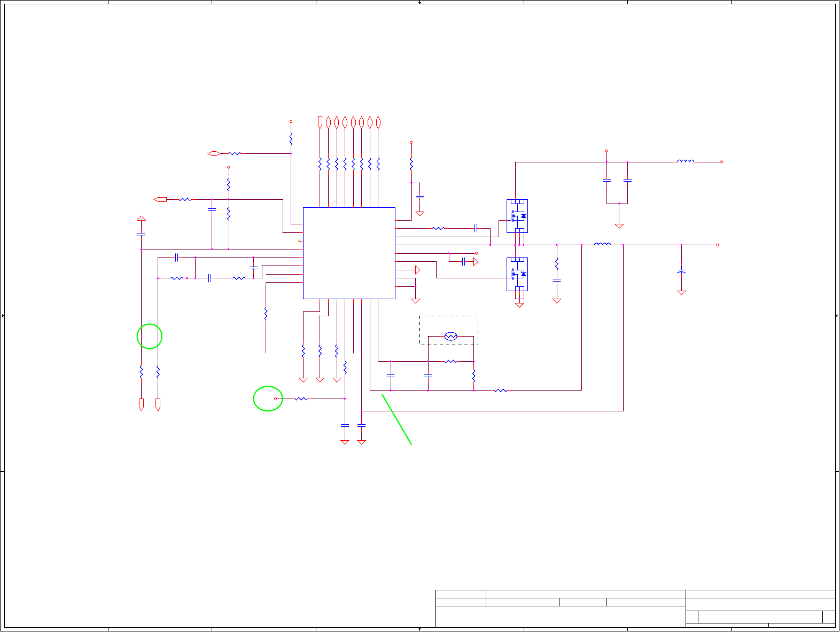This screenshot has width=840, height=632.
Task: Click the capacitor left of the upper MOSFET gate
Action: click(475, 229)
